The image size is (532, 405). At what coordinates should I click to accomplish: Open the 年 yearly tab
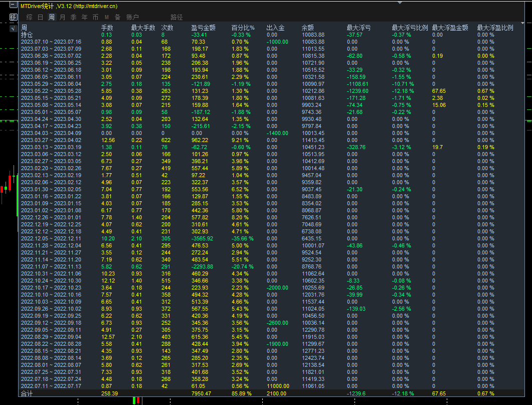click(x=84, y=17)
